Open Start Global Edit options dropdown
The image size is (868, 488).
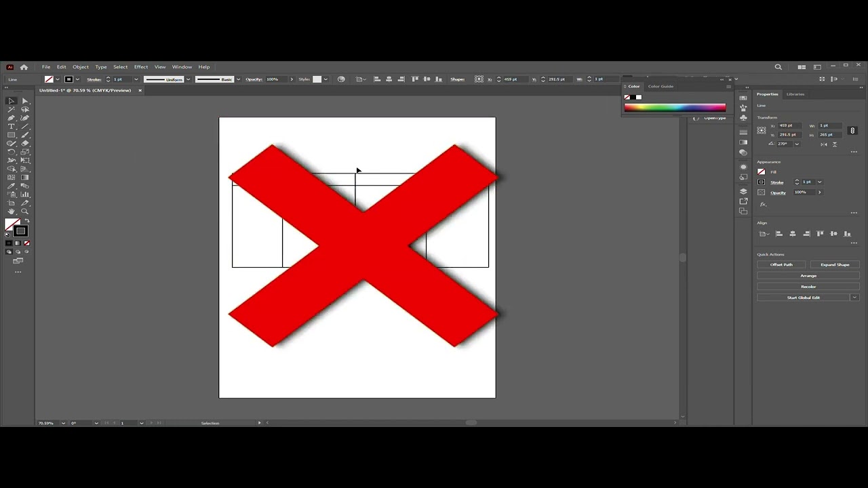click(854, 298)
